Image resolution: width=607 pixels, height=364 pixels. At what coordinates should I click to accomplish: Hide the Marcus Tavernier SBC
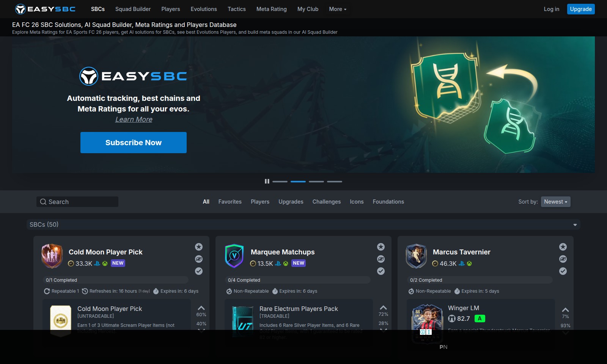[x=563, y=259]
